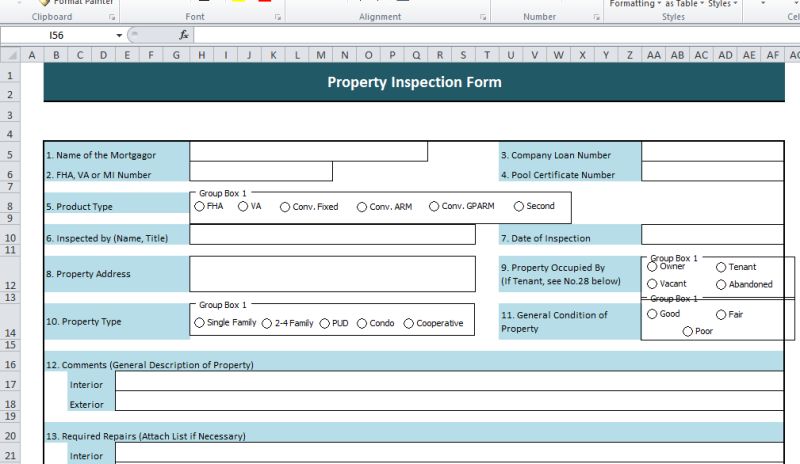Choose the Conv. GPARM radio button
Viewport: 800px width, 464px height.
[434, 206]
